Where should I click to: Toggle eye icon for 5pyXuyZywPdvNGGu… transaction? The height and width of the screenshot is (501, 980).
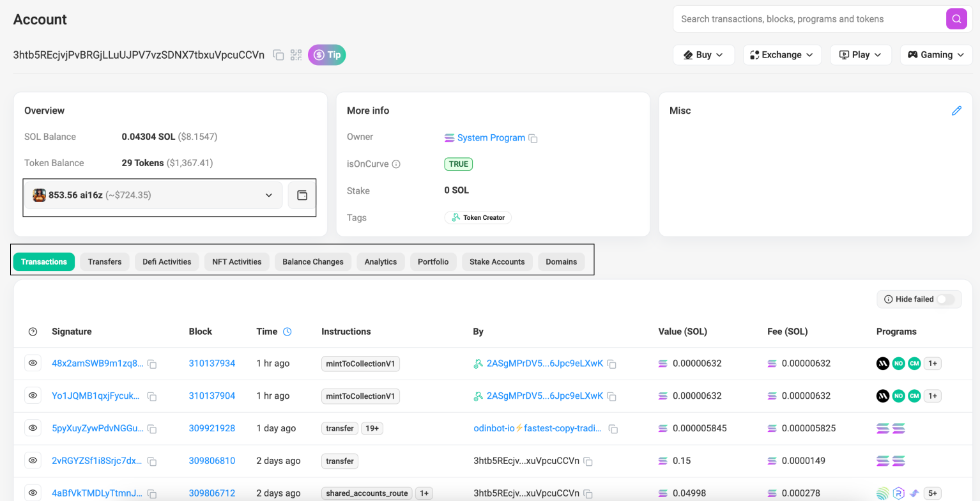[33, 428]
